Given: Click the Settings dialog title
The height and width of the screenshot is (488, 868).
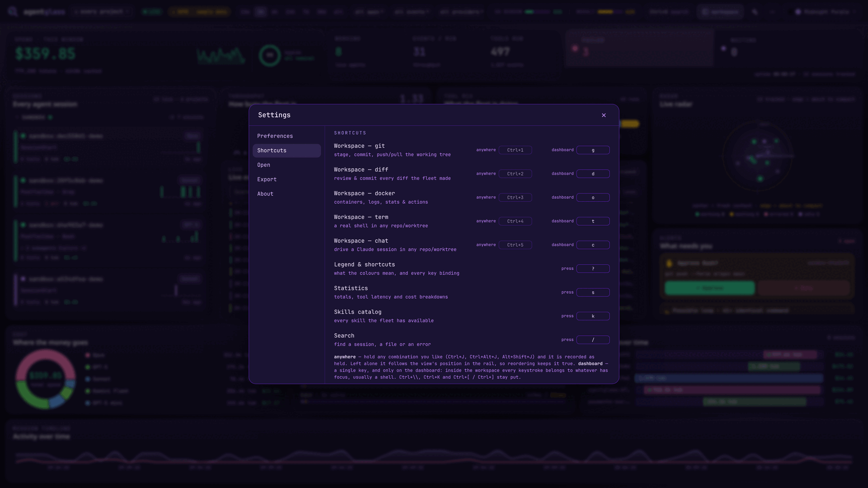Looking at the screenshot, I should point(274,115).
